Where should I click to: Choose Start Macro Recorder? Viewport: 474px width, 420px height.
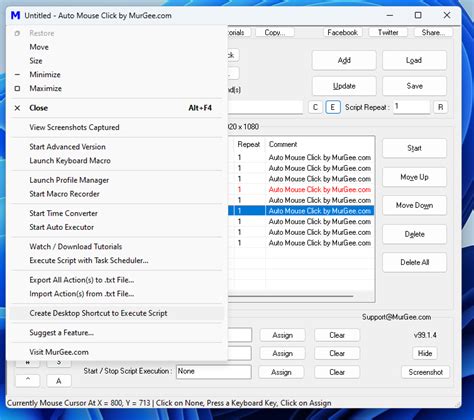coord(117,194)
